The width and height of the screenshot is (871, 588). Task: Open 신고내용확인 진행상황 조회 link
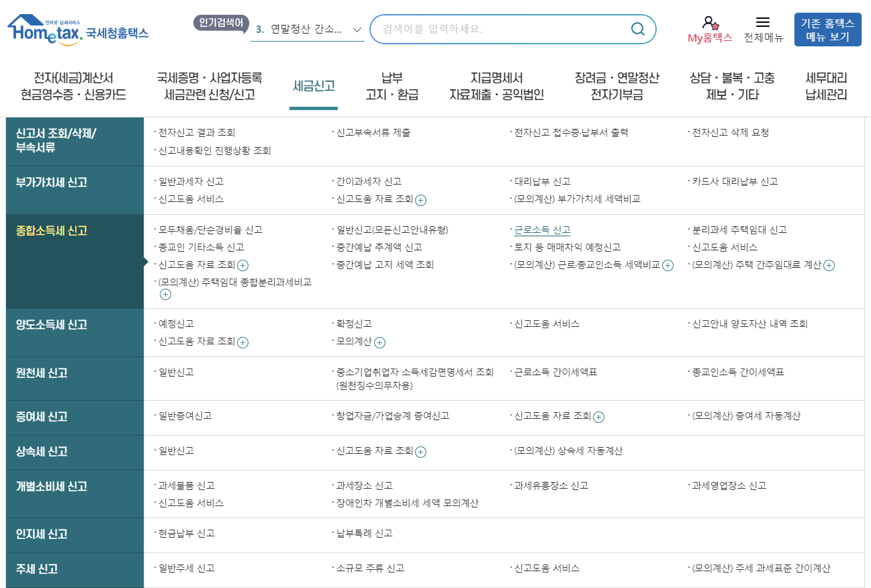tap(214, 151)
